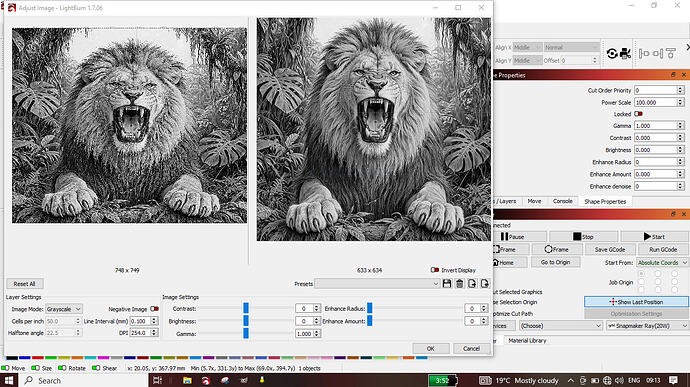The image size is (690, 387).
Task: Click the volume icon in system tray
Action: [619, 380]
